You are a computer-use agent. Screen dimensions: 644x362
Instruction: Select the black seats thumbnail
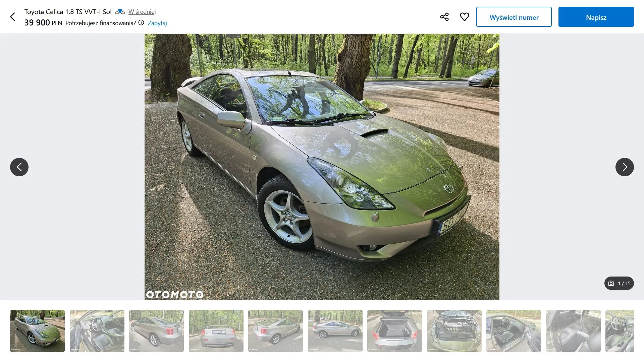click(573, 331)
